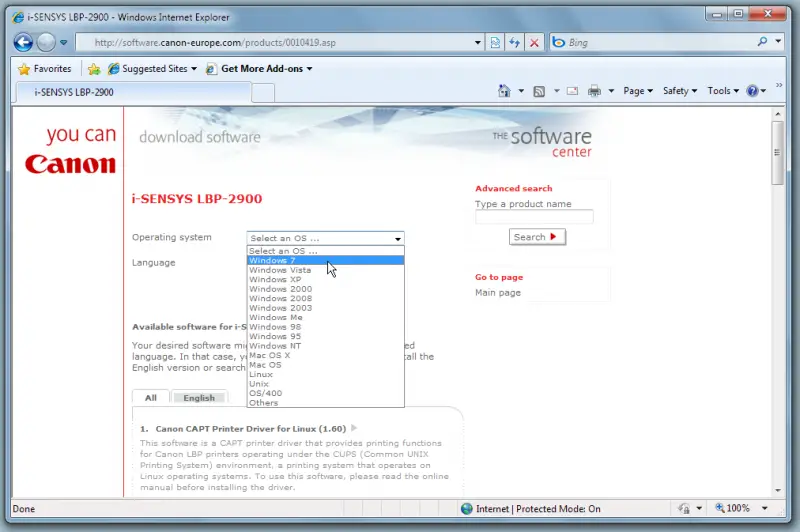Viewport: 800px width, 532px height.
Task: Click the search magnifier icon
Action: pyautogui.click(x=762, y=42)
